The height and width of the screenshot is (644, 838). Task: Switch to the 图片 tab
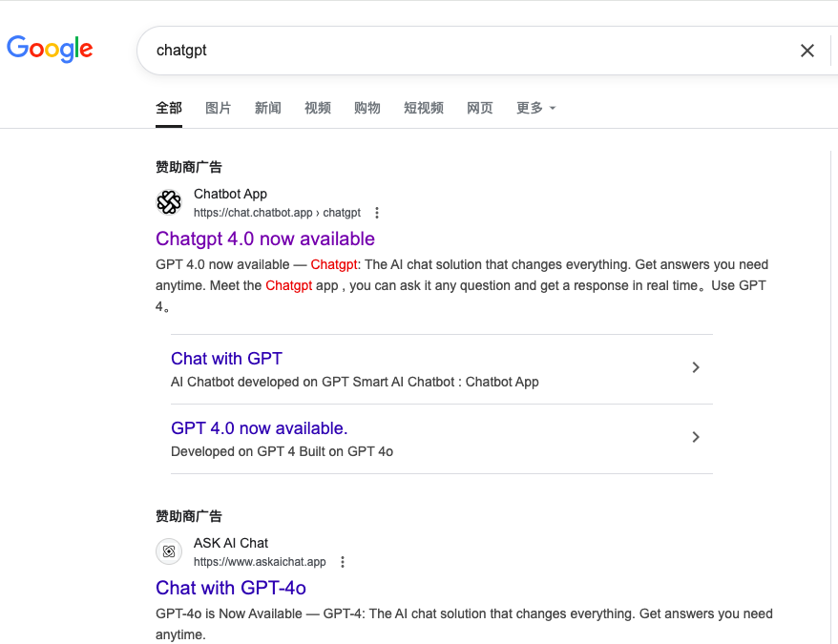click(x=218, y=108)
